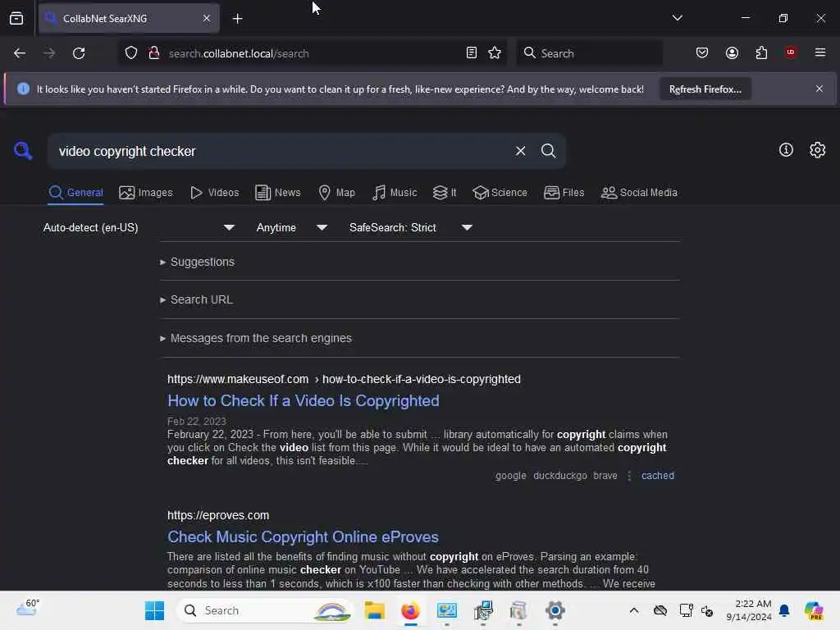Open the makeuseof.com result URL
Image resolution: width=840 pixels, height=630 pixels.
point(344,379)
